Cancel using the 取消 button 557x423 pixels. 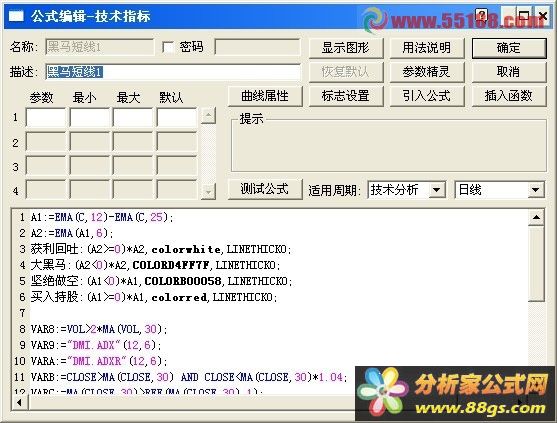click(509, 72)
